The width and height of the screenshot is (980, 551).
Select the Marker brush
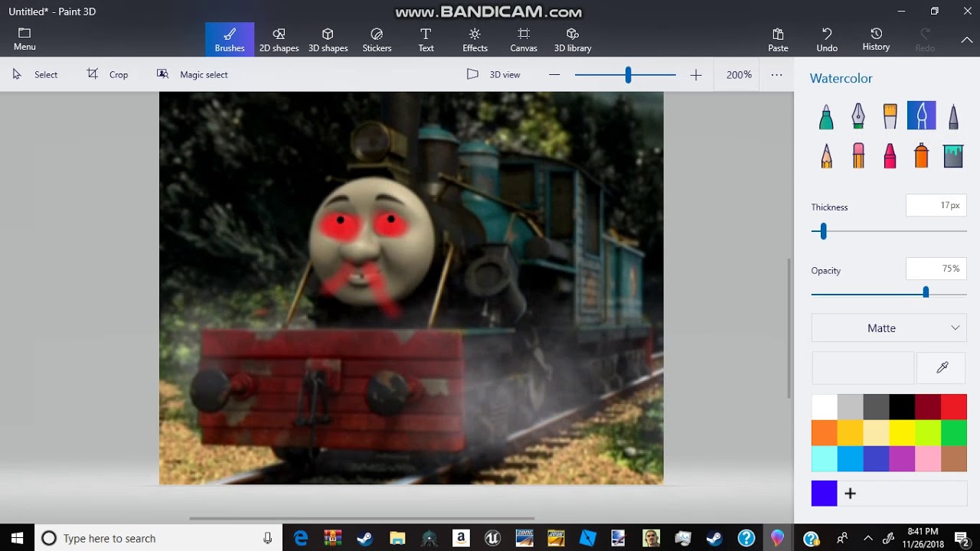point(826,116)
